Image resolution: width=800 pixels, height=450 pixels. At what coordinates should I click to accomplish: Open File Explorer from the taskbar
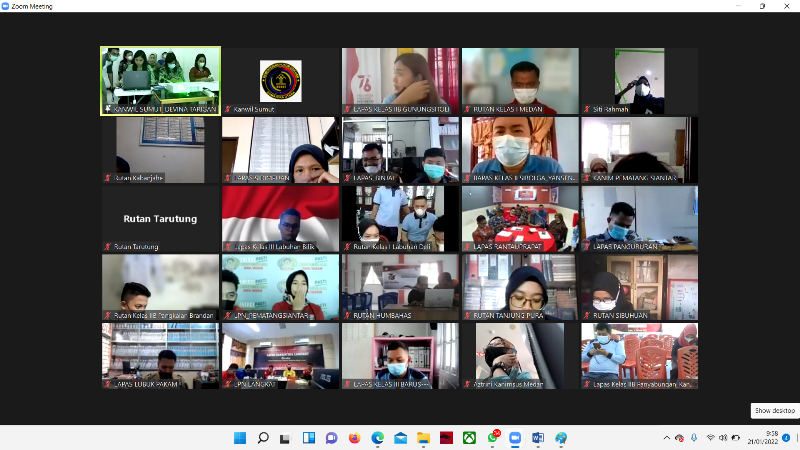[423, 438]
